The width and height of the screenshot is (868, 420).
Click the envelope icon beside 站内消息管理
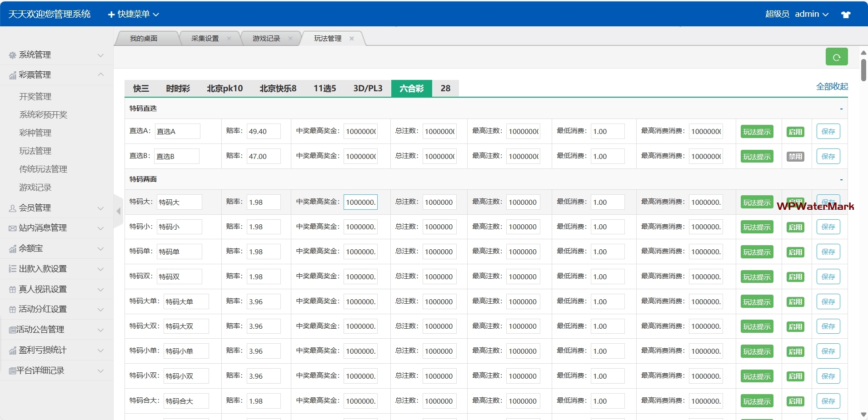point(13,228)
